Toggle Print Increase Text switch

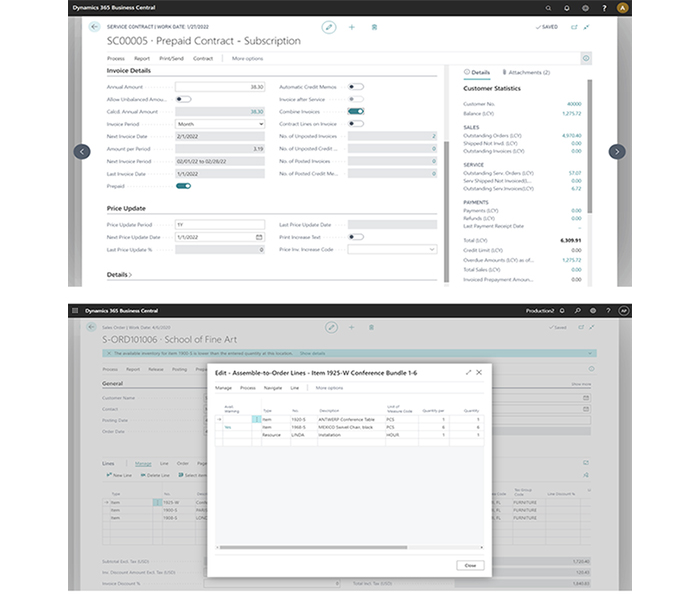tap(356, 237)
